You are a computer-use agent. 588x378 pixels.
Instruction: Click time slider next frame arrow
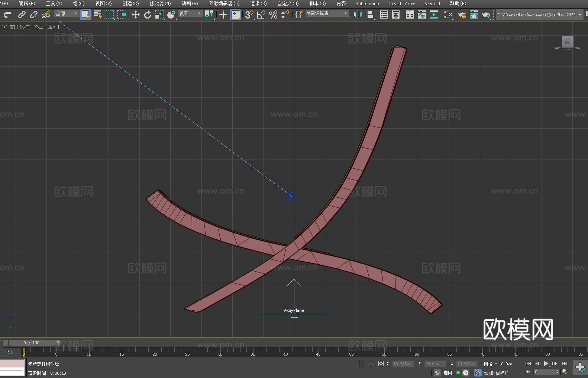click(58, 343)
